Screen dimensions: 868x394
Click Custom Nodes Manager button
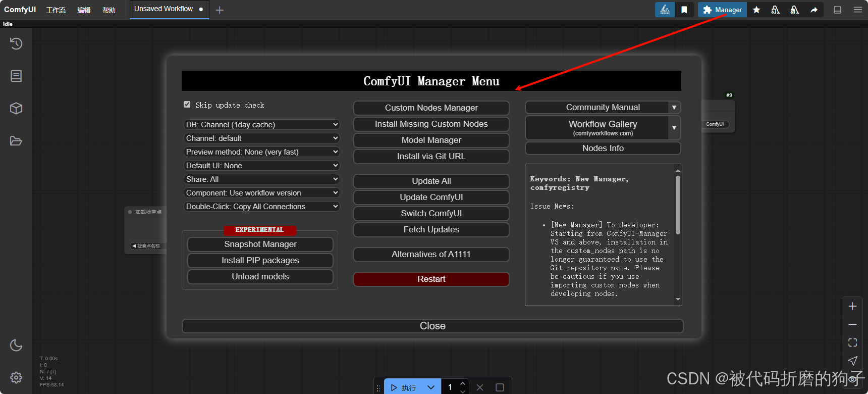click(431, 108)
